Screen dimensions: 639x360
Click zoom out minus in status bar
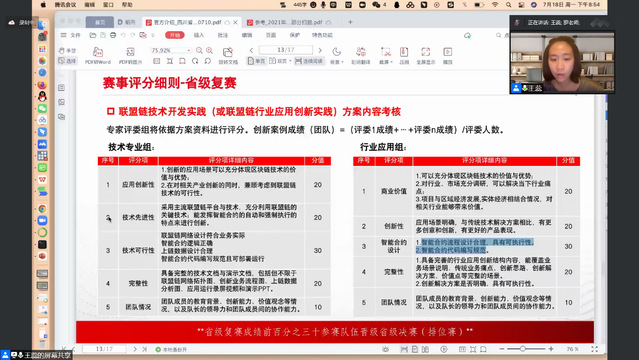point(502,349)
